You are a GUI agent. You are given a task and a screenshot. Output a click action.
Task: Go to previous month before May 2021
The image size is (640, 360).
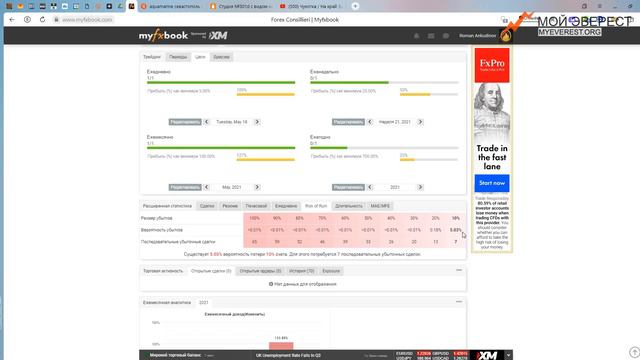[207, 187]
